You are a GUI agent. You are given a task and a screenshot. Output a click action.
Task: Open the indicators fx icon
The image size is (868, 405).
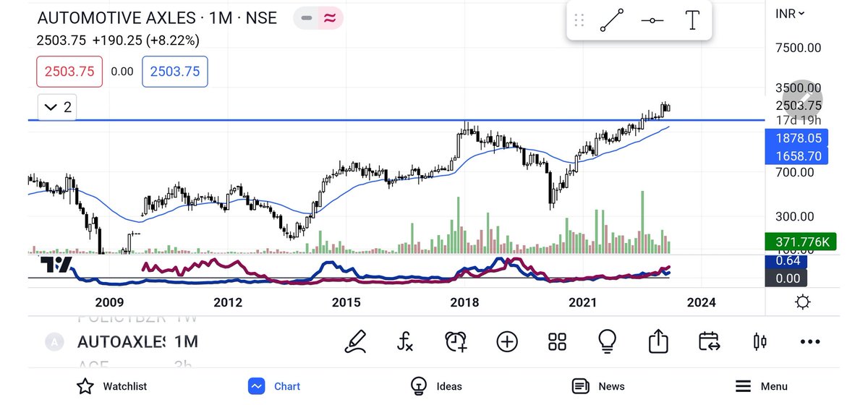pyautogui.click(x=405, y=341)
